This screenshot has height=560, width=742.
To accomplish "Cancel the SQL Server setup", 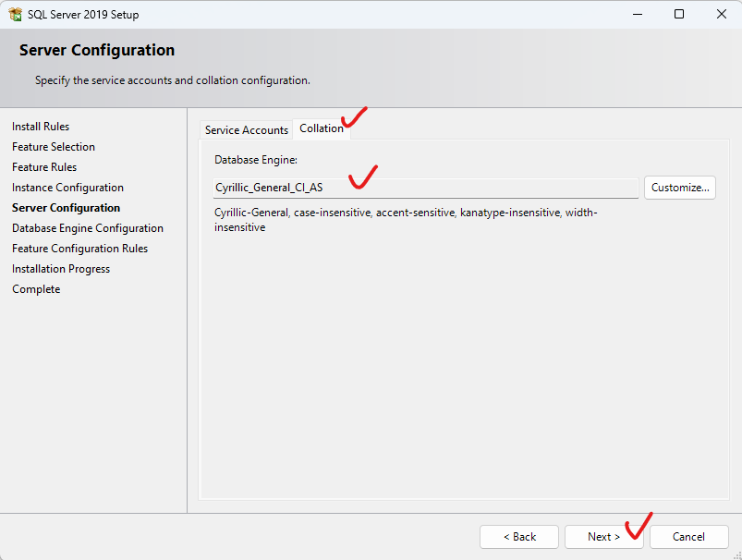I will pos(689,537).
